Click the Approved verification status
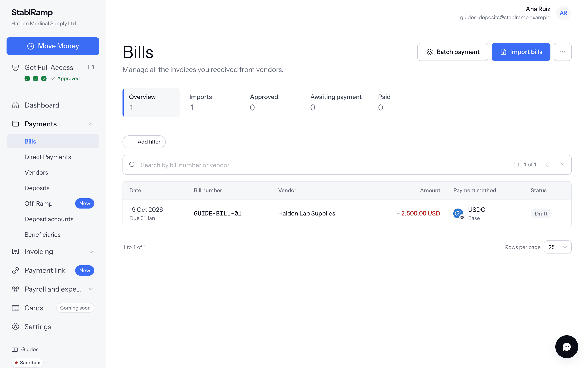Viewport: 588px width, 368px height. 65,78
